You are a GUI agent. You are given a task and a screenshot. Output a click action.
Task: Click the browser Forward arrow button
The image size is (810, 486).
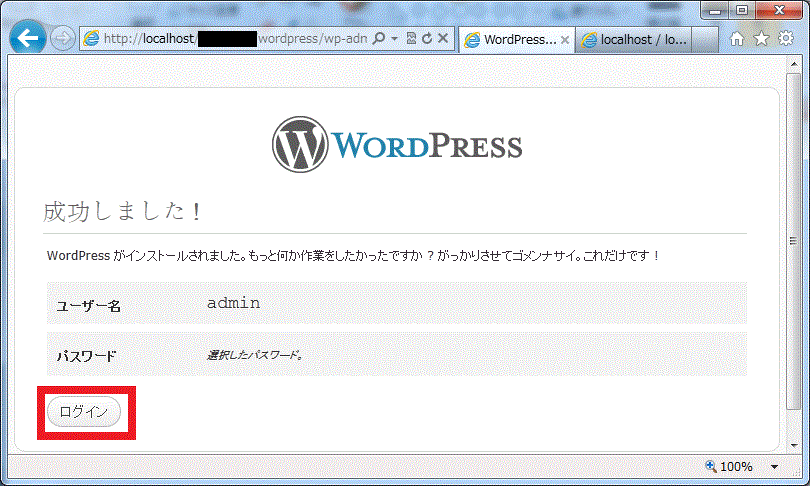click(x=61, y=39)
